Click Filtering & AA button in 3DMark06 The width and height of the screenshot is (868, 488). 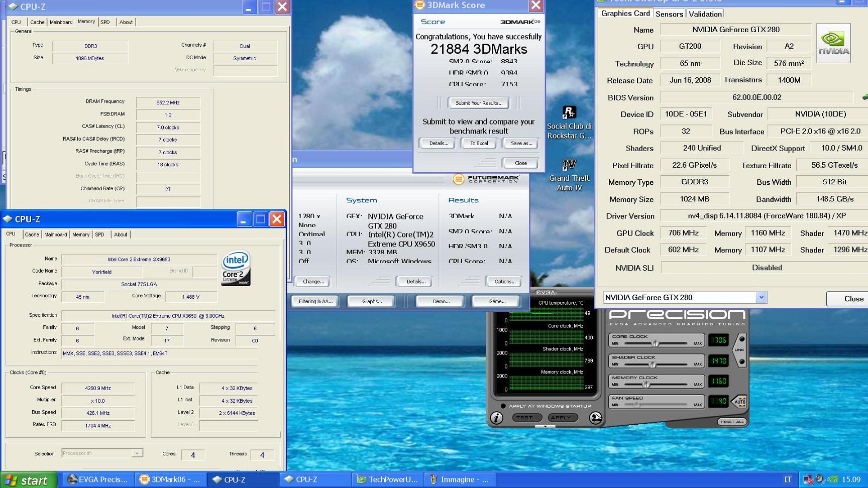pos(315,301)
